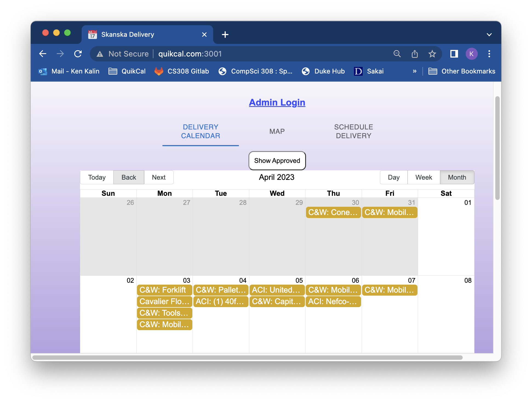This screenshot has width=532, height=402.
Task: Click the Admin Login link
Action: [x=277, y=102]
